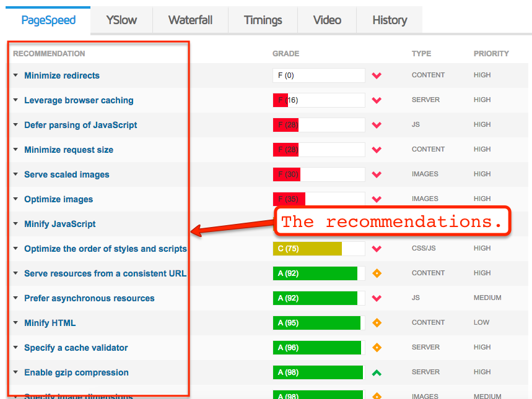Expand the Enable gzip compression triangle
This screenshot has width=532, height=399.
15,372
